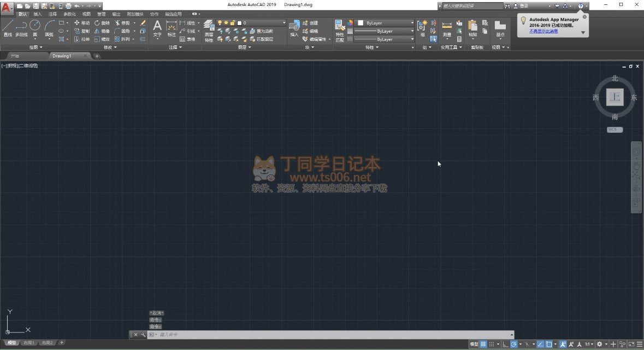Open the Text (文字) annotation tool
This screenshot has width=644, height=350.
coord(157,28)
